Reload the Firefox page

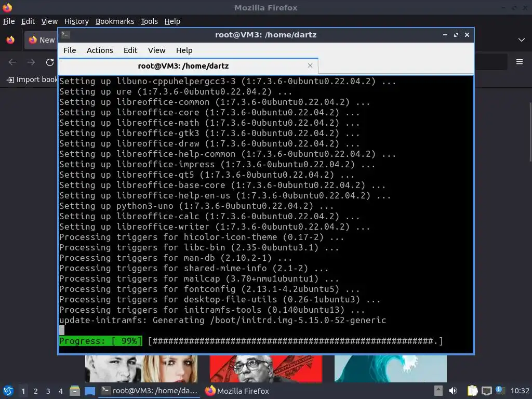pyautogui.click(x=50, y=62)
